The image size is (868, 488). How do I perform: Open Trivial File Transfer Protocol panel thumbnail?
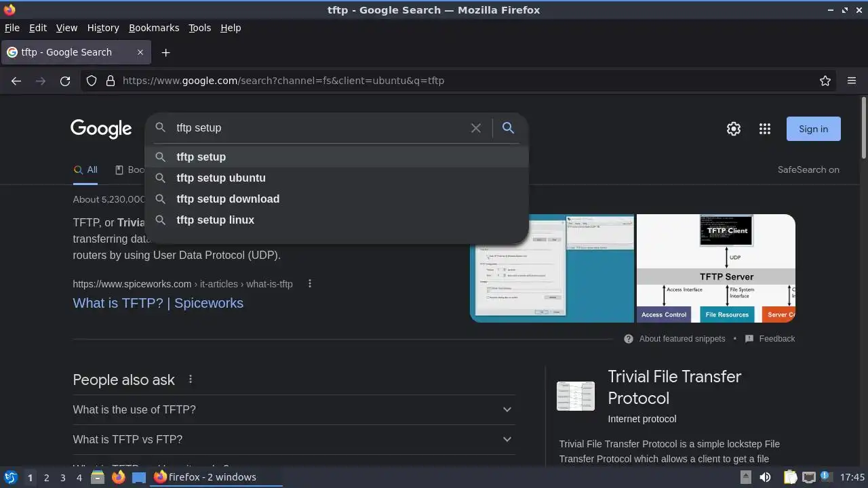pos(576,396)
